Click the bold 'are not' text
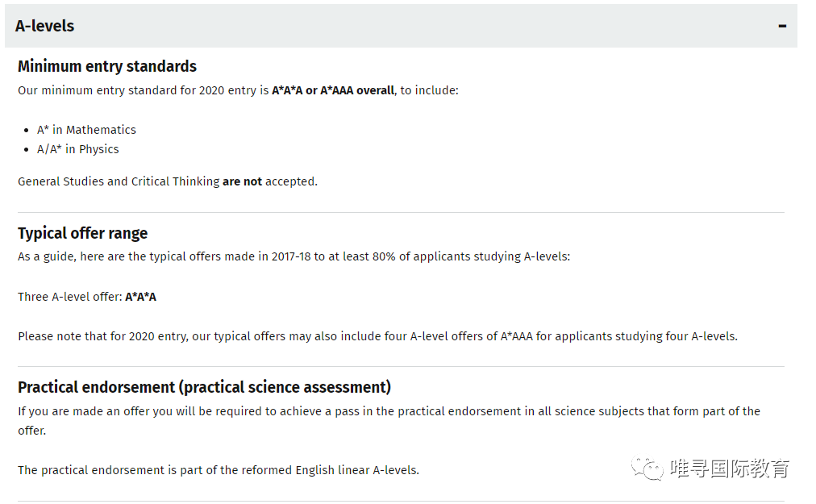 pos(242,181)
